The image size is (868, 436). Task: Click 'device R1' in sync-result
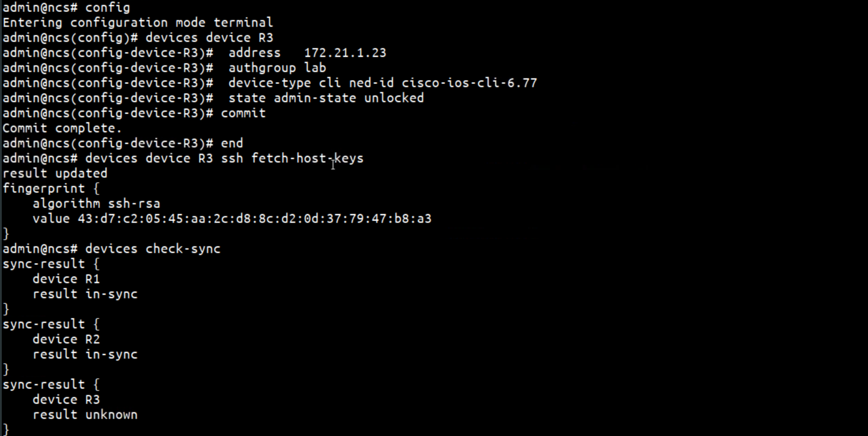(x=66, y=279)
